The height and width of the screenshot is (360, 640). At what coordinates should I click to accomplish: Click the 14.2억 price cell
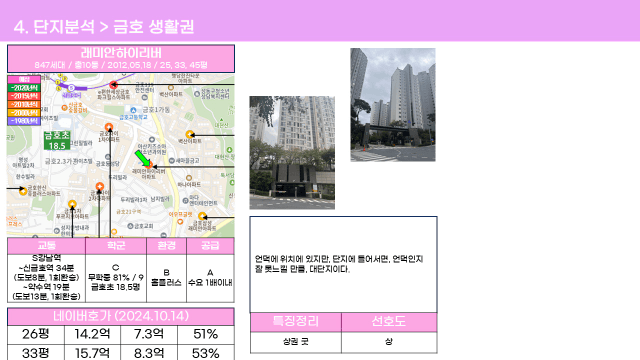[x=92, y=334]
